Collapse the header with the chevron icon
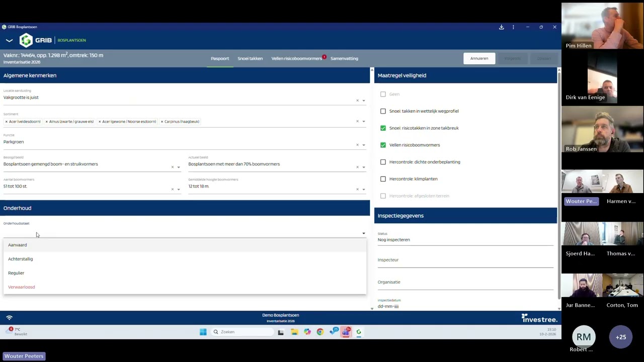This screenshot has height=362, width=644. 9,40
